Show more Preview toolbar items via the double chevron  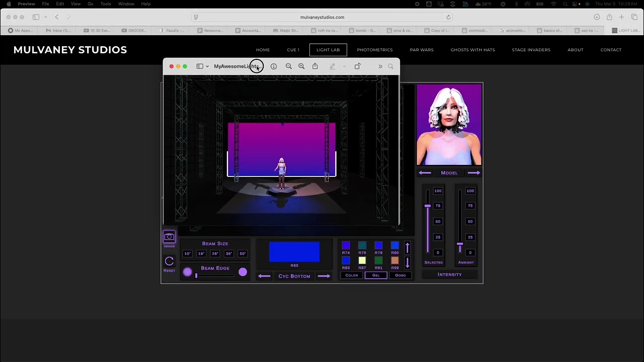click(380, 66)
